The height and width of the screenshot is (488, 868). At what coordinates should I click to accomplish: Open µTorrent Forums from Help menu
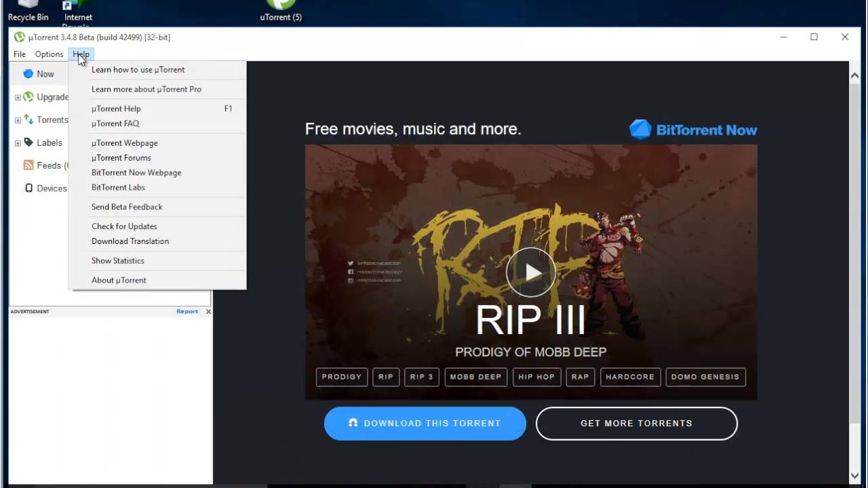pos(157,158)
